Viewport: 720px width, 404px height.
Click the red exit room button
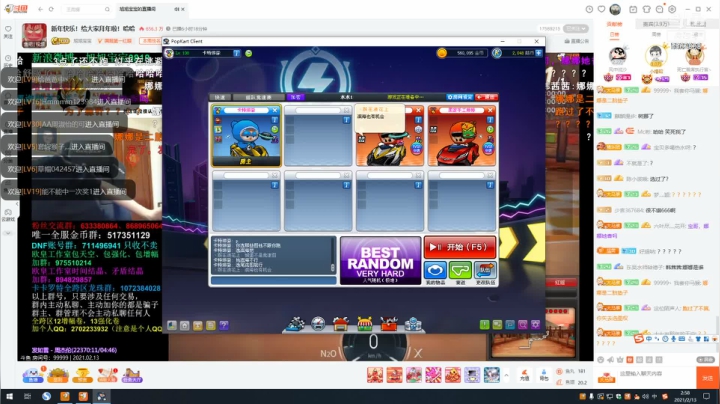click(x=486, y=97)
